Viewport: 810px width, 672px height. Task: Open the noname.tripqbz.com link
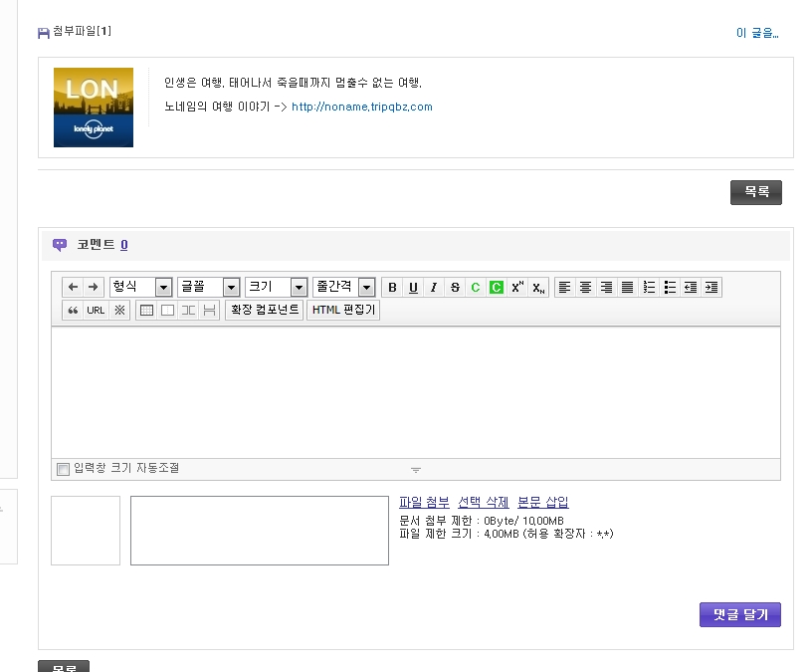(362, 107)
